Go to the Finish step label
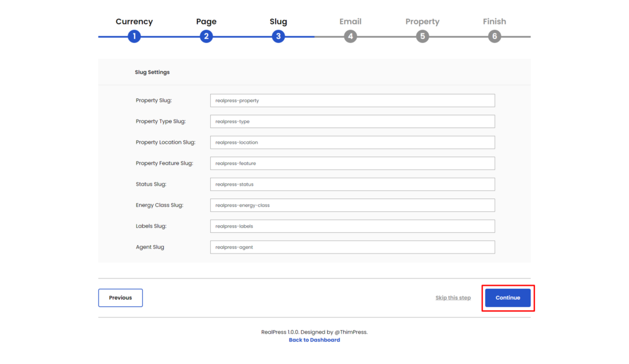Image resolution: width=629 pixels, height=364 pixels. (x=494, y=22)
